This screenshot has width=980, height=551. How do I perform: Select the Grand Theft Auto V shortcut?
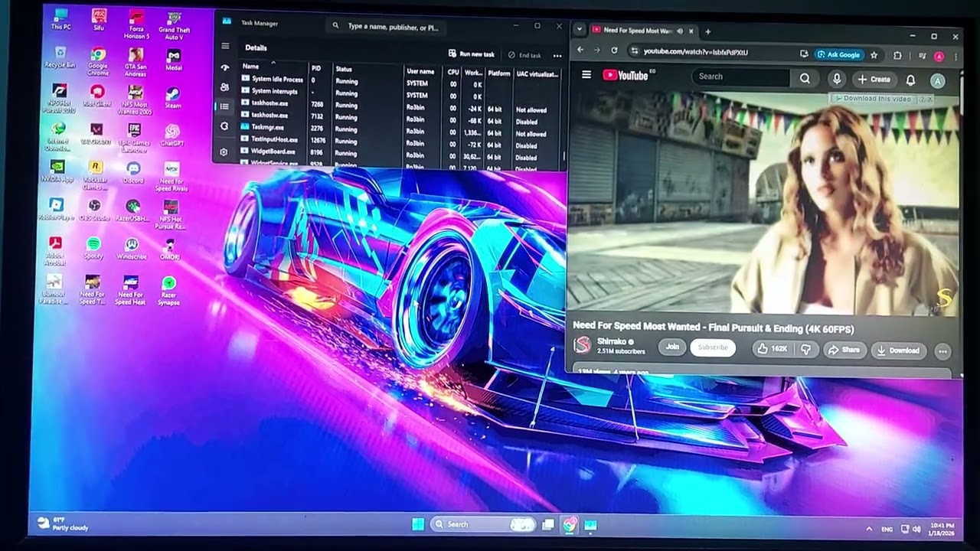coord(174,24)
